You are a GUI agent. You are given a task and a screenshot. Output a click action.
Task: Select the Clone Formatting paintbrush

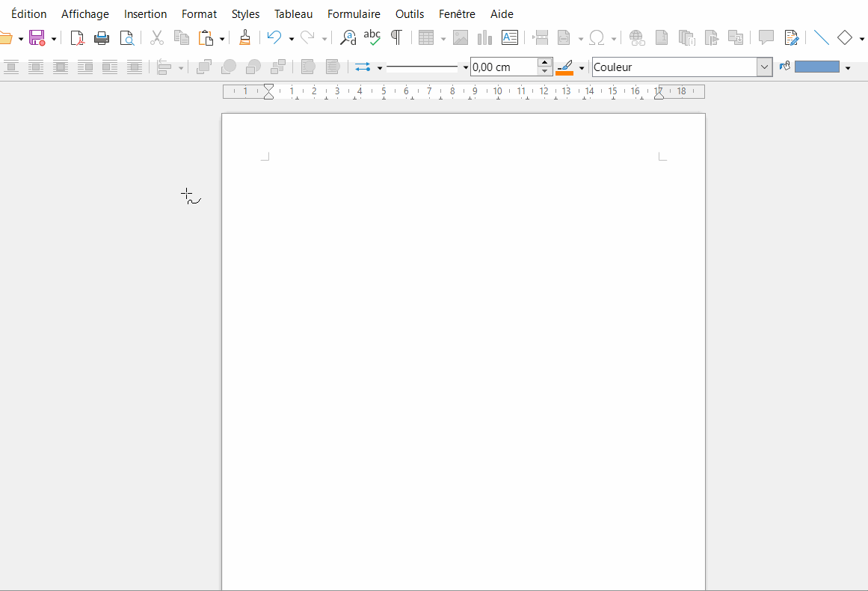(244, 37)
